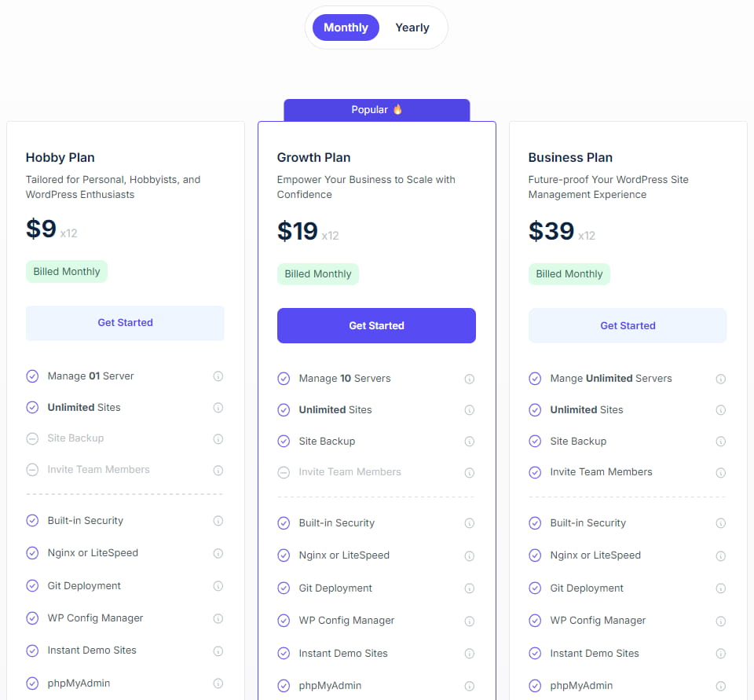This screenshot has height=700, width=754.
Task: Click info icon beside Business phpMyAdmin
Action: [721, 686]
